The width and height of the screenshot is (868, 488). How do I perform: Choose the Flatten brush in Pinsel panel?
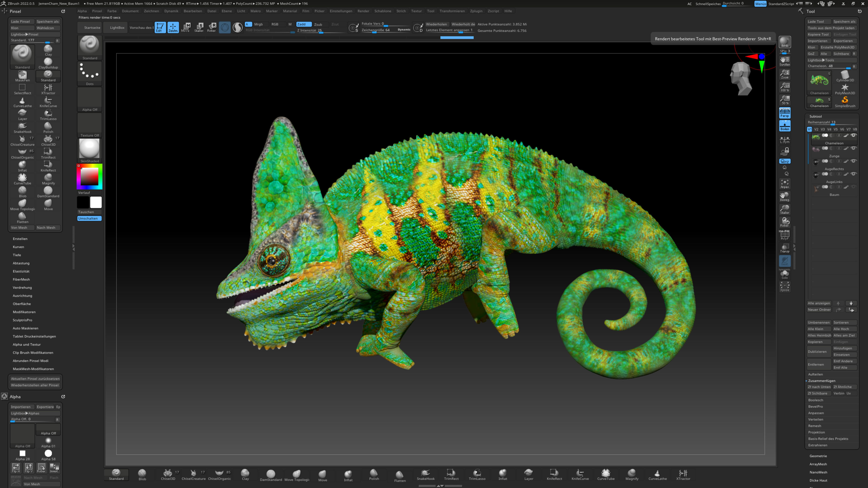pyautogui.click(x=22, y=218)
